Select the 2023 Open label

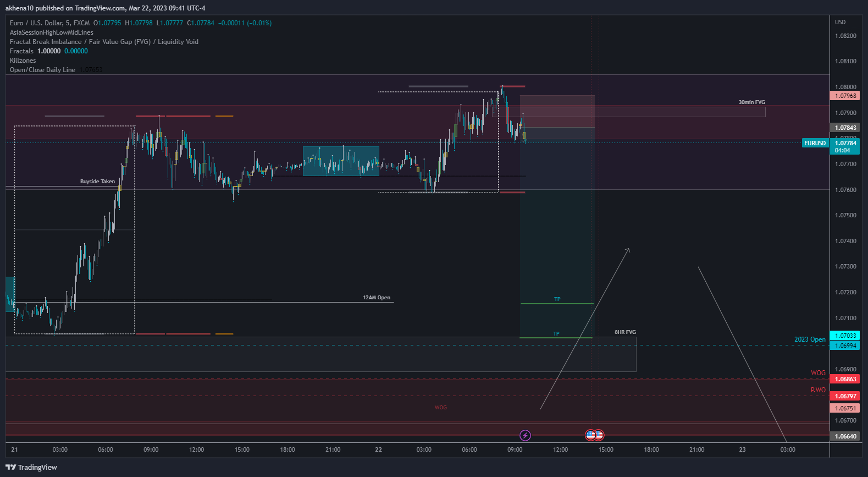tap(810, 339)
